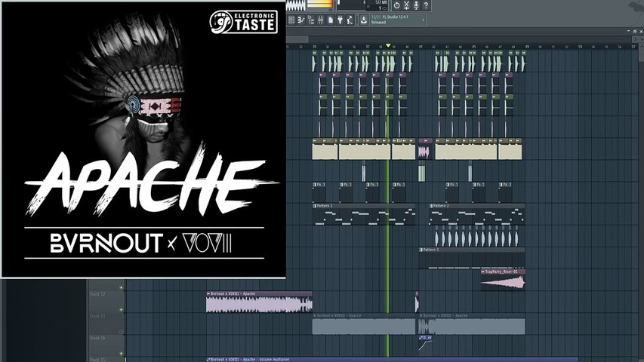This screenshot has height=362, width=644.
Task: Click the green playhead marker on timeline
Action: point(388,45)
